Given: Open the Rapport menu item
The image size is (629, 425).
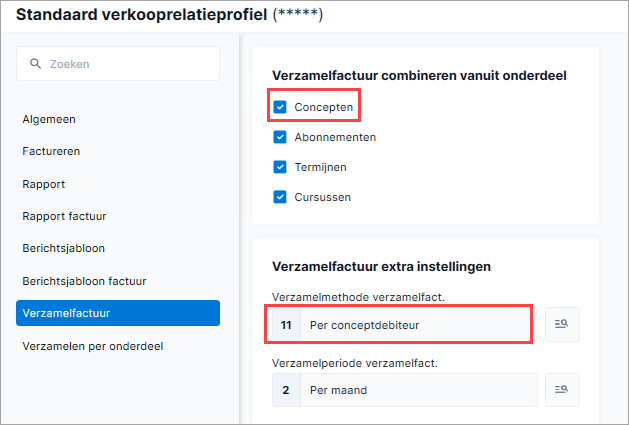Looking at the screenshot, I should (x=44, y=184).
